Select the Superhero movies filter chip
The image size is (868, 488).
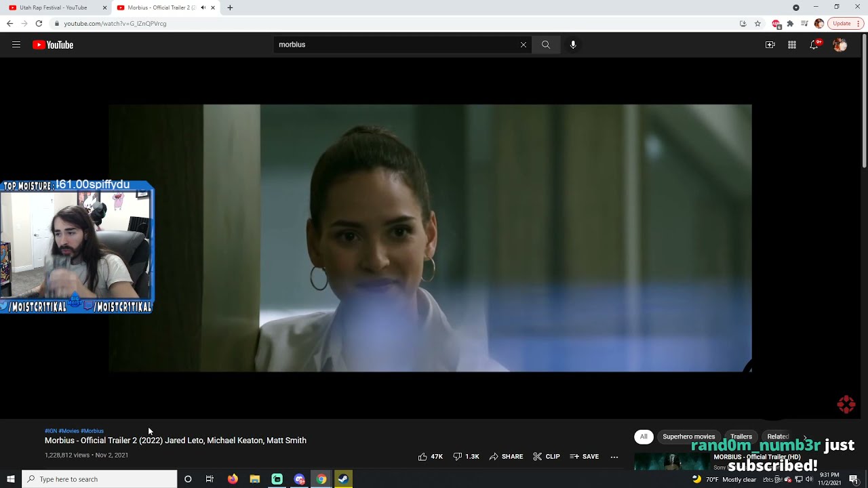click(688, 436)
